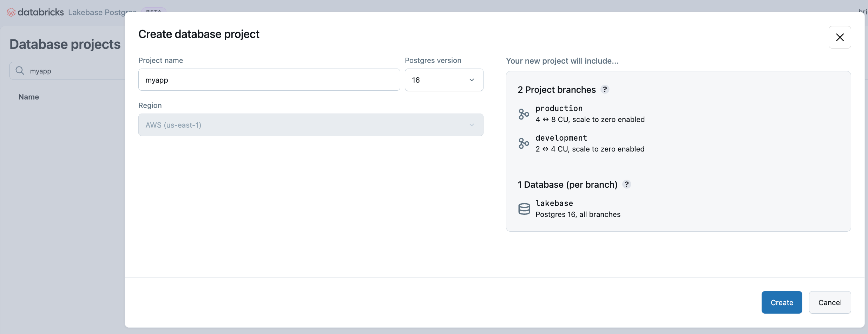
Task: Click the Name column header
Action: click(x=29, y=97)
